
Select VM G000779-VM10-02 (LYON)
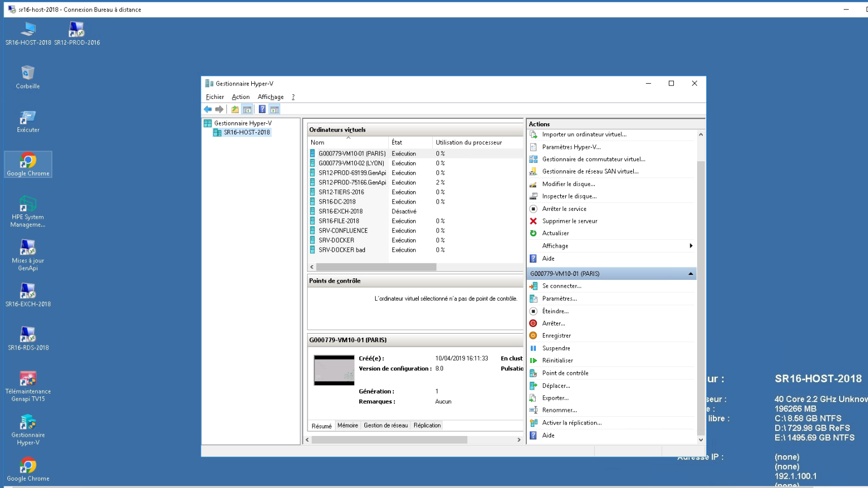[351, 163]
